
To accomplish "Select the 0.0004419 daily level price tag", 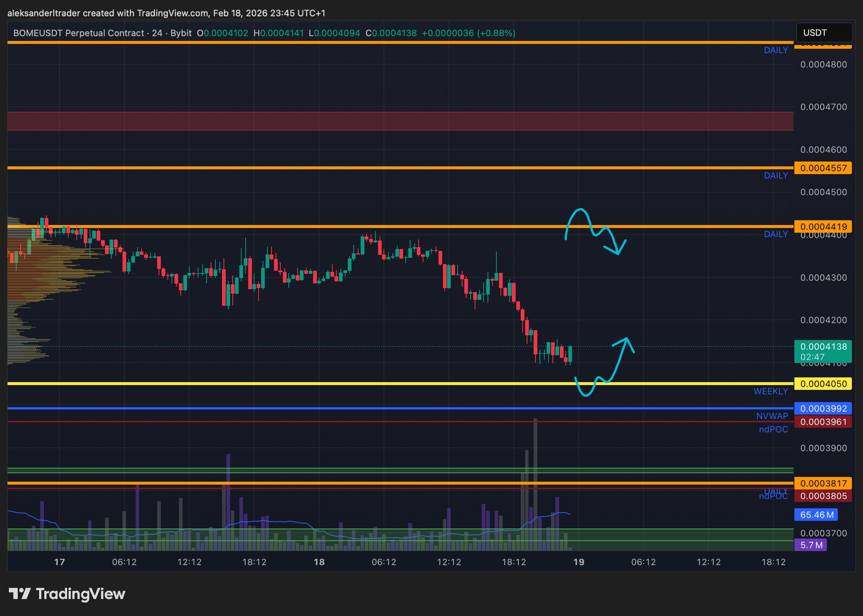I will [x=823, y=227].
